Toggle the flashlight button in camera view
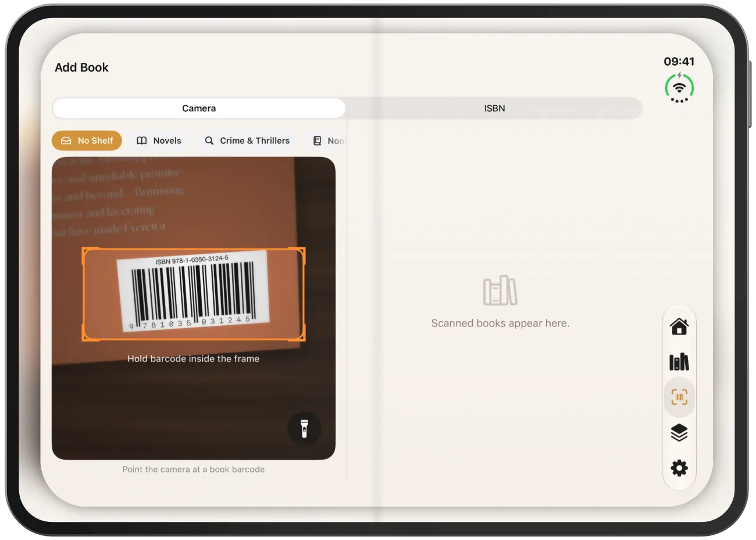 [304, 429]
